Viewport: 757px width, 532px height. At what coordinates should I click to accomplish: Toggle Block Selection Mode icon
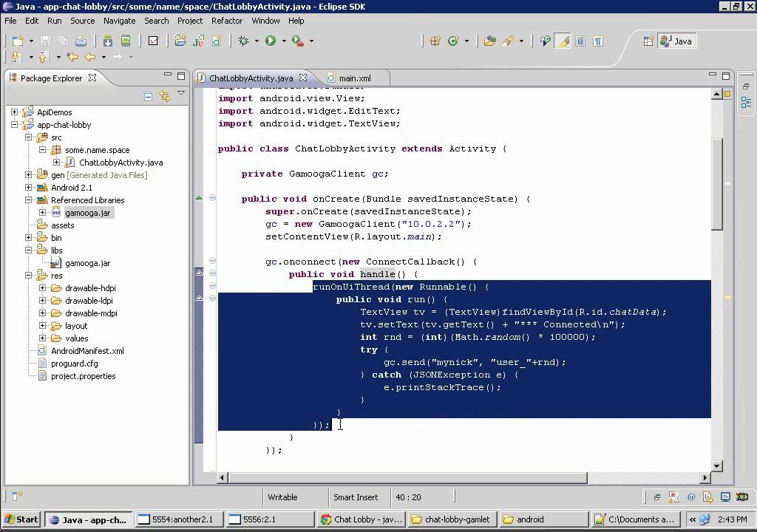[580, 41]
